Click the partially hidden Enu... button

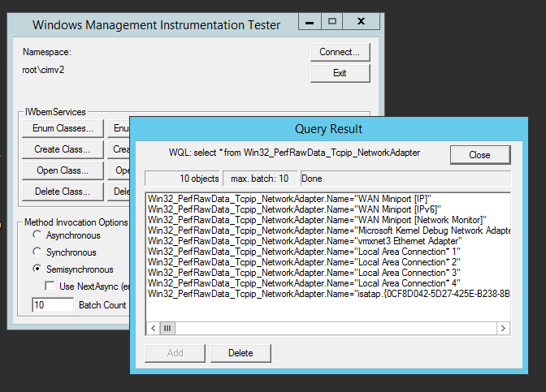(x=119, y=128)
